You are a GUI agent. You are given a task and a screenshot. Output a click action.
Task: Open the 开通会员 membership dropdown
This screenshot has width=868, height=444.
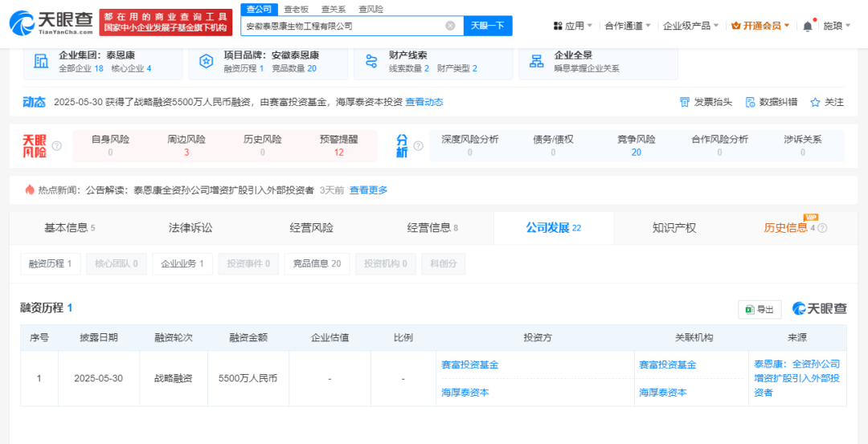pos(760,26)
